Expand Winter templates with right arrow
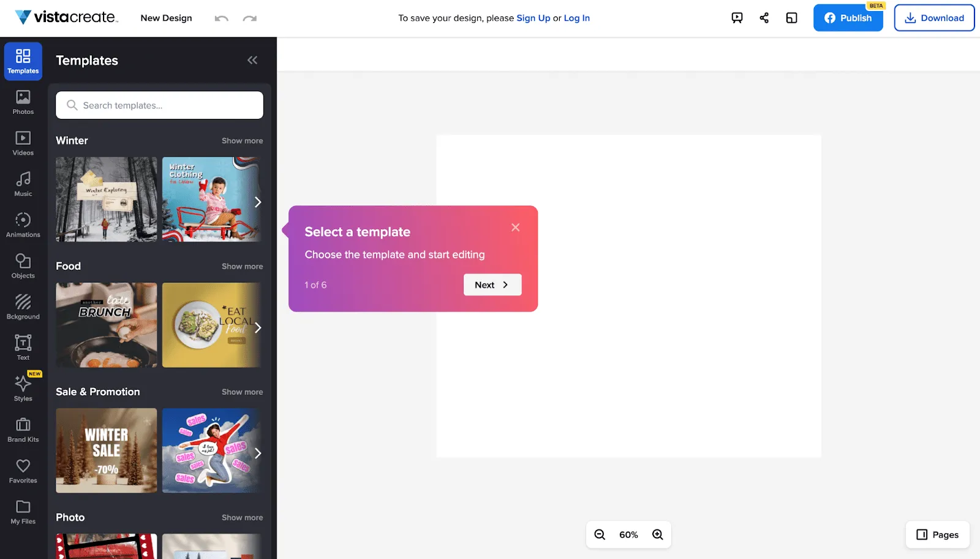 [x=258, y=202]
